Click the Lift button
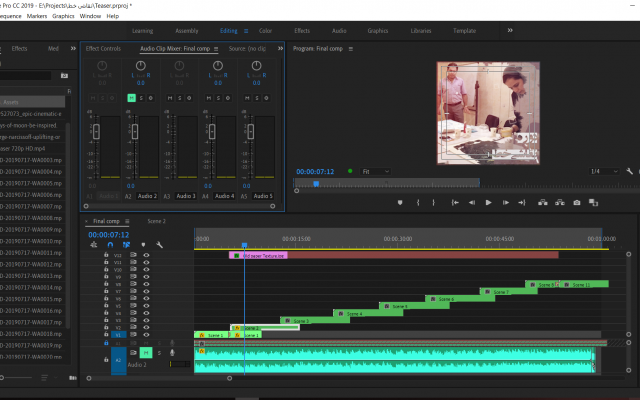Screen dimensions: 640x400 (x=542, y=202)
